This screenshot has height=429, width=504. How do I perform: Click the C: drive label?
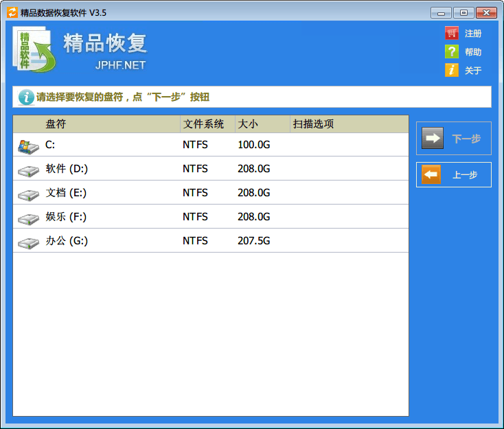[x=50, y=145]
